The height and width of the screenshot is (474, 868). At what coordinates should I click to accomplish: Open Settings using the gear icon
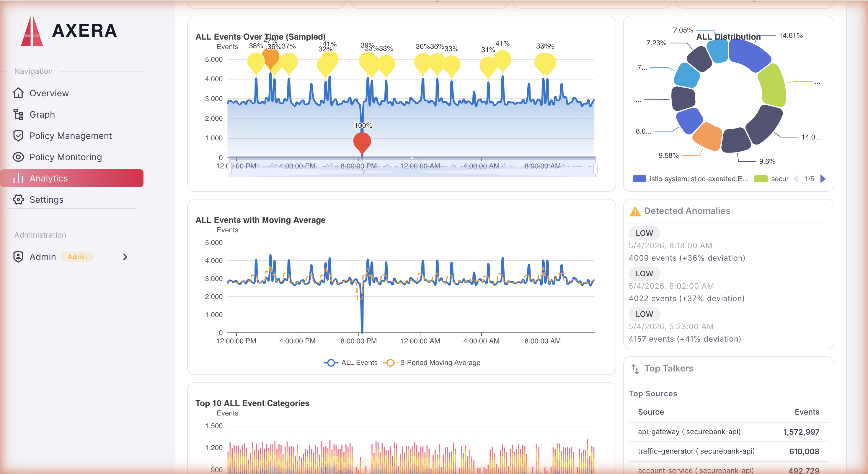[x=18, y=199]
